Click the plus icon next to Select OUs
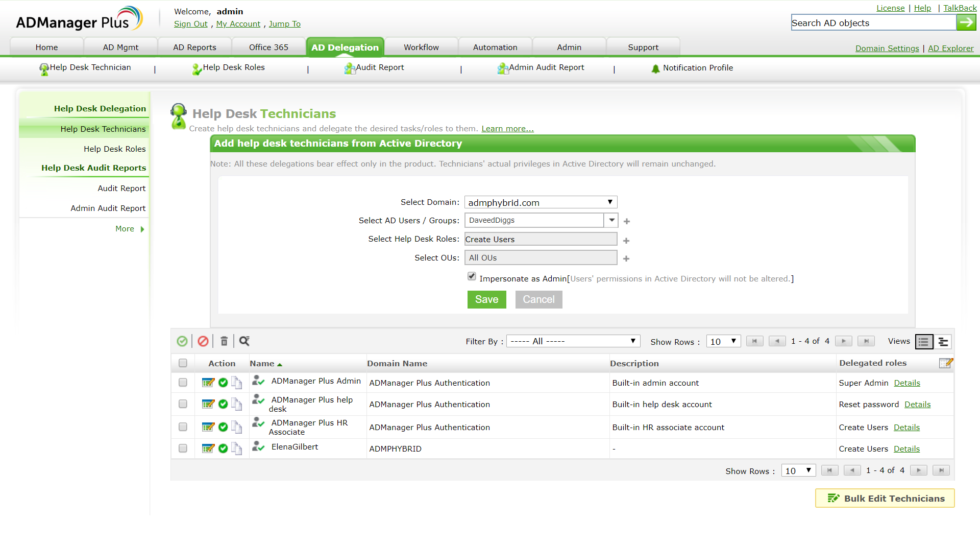The width and height of the screenshot is (980, 543). 626,259
